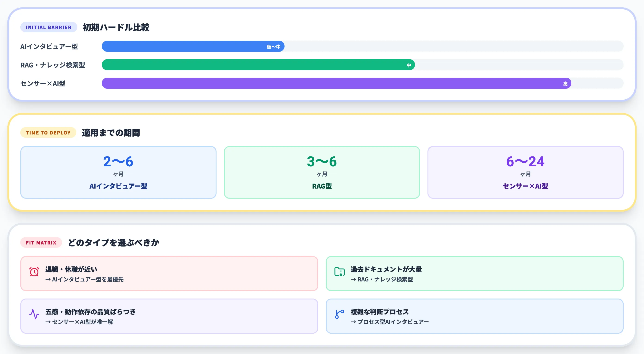Viewport: 644px width, 354px height.
Task: Open the 五感・動作依存の品質ばらつき card
Action: coord(169,316)
